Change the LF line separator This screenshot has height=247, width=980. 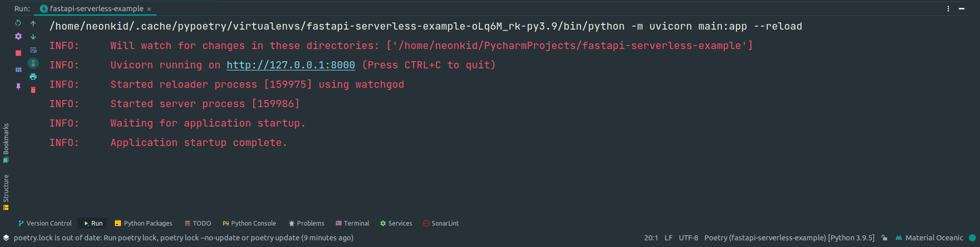pyautogui.click(x=669, y=238)
